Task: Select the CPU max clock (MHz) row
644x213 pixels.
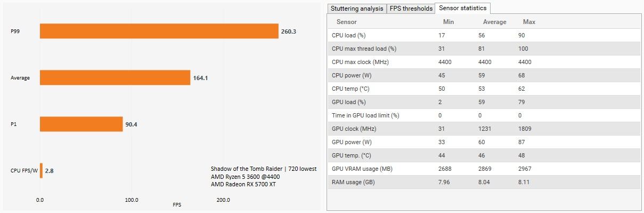Action: (484, 62)
